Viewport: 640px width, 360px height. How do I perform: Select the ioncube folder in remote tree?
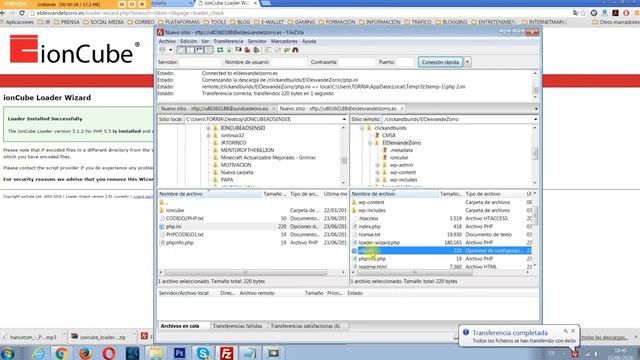point(399,158)
